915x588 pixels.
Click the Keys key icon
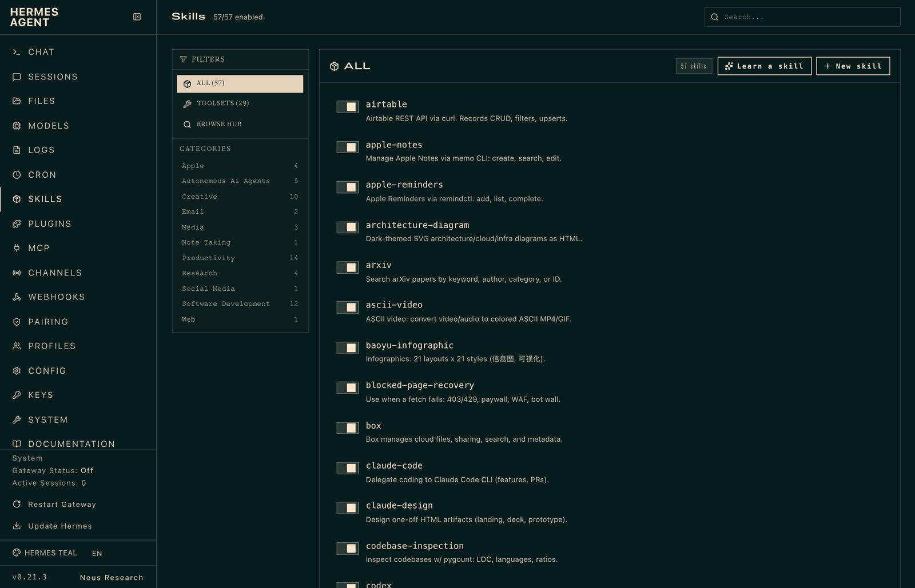tap(17, 395)
